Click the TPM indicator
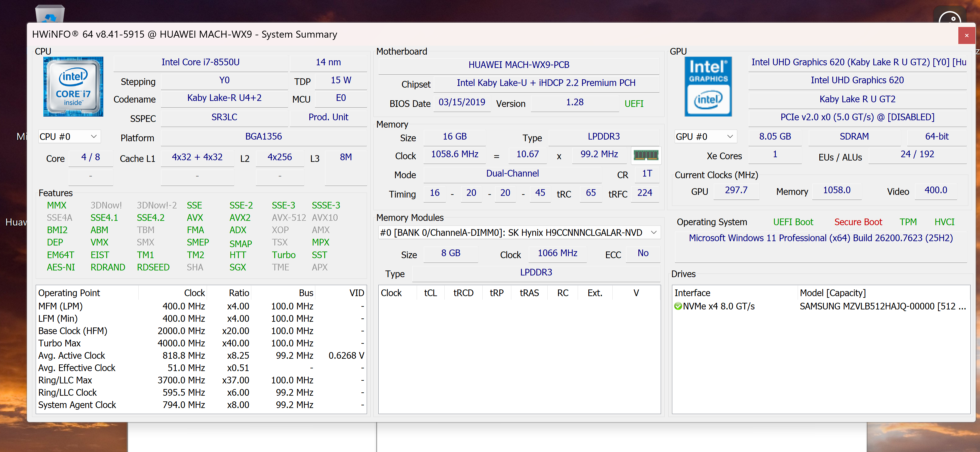The width and height of the screenshot is (980, 452). [908, 222]
